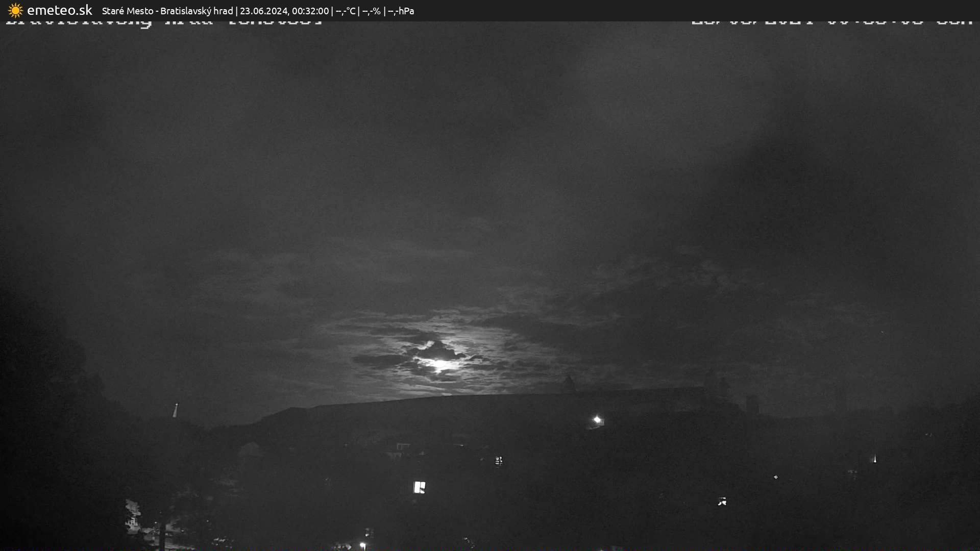The image size is (980, 551).
Task: Click the bright moon behind the clouds
Action: tap(440, 364)
